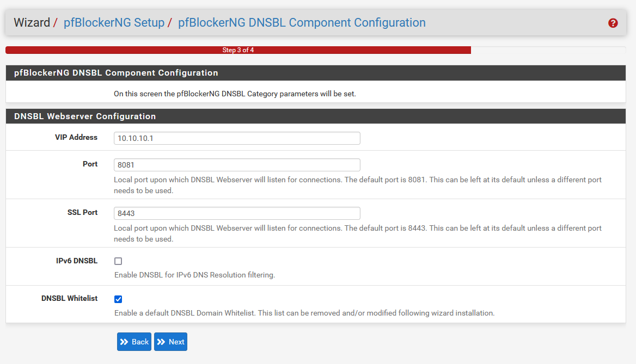Enable the IPv6 DNSBL checkbox
Screen dimensions: 636x364
pyautogui.click(x=118, y=261)
